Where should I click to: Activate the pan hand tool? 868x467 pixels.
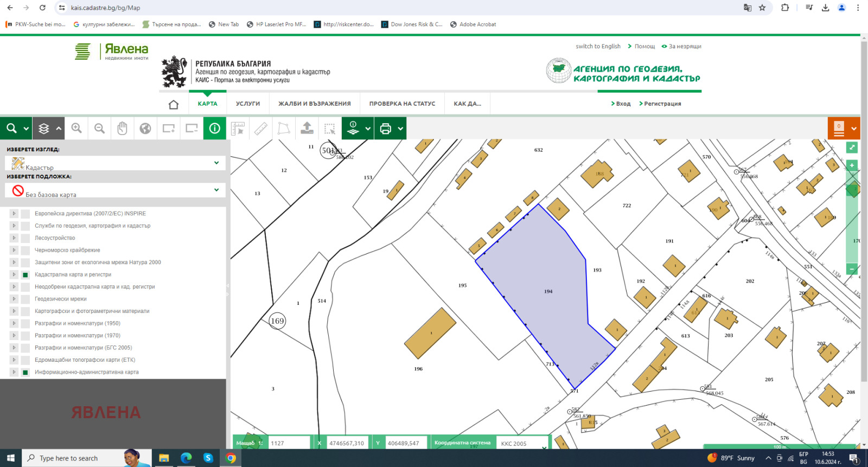click(123, 129)
